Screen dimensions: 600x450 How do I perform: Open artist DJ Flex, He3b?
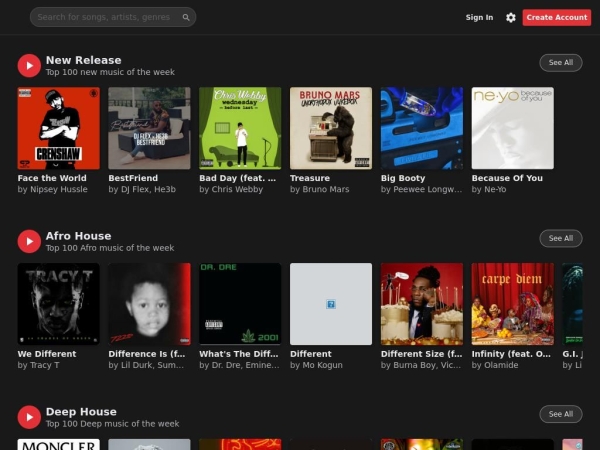pyautogui.click(x=142, y=189)
